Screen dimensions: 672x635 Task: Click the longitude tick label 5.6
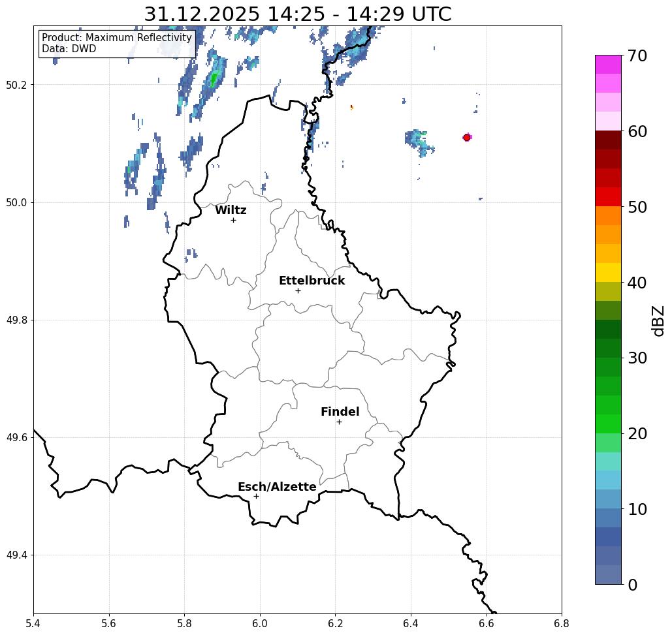point(109,623)
